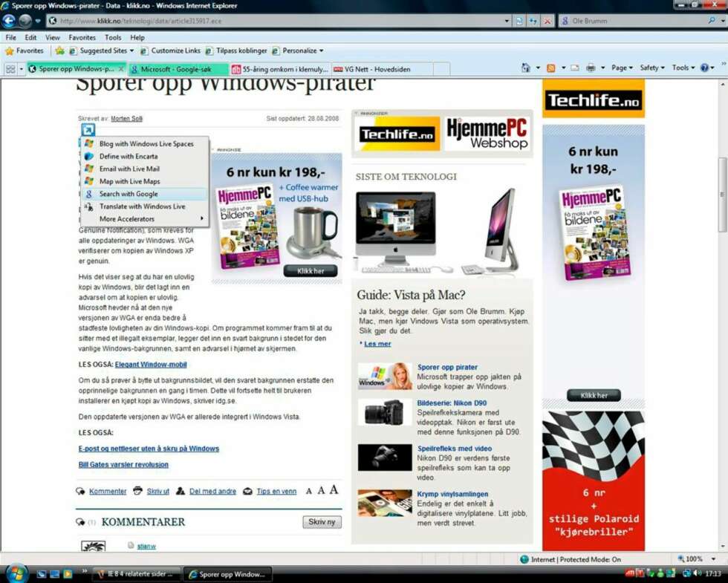
Task: Open the recent pages dropdown beside Forward
Action: click(x=38, y=21)
